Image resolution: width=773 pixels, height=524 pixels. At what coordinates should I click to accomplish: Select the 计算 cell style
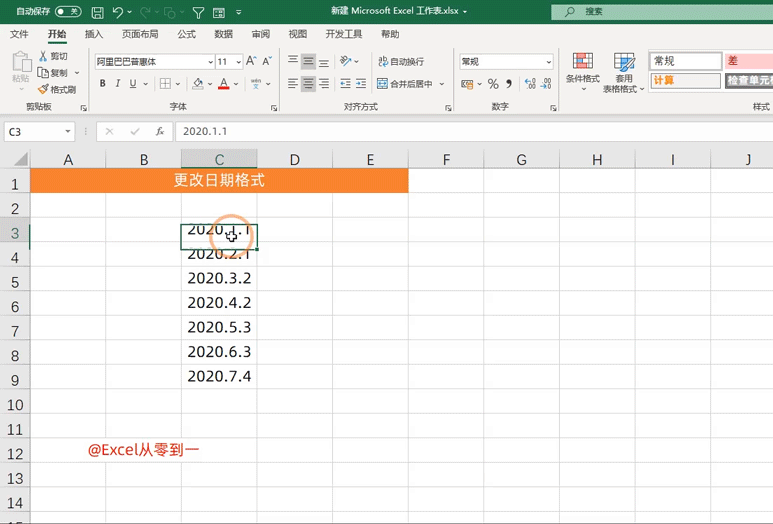(x=686, y=80)
